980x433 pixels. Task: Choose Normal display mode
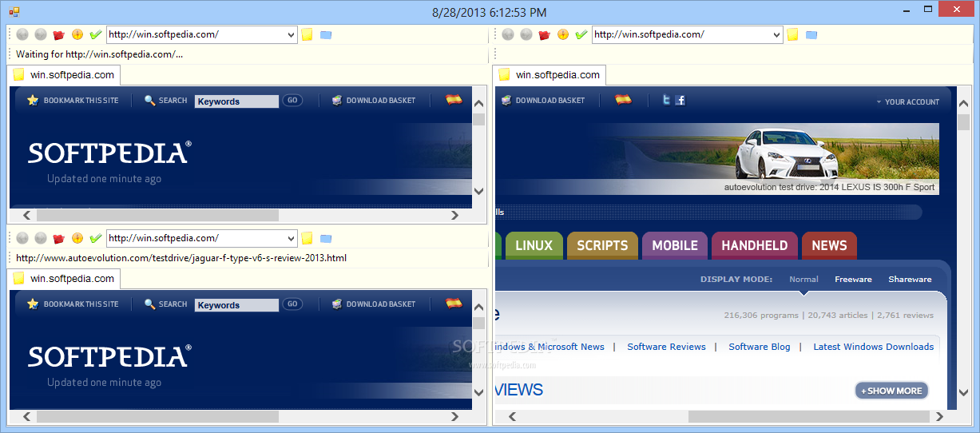pyautogui.click(x=803, y=279)
